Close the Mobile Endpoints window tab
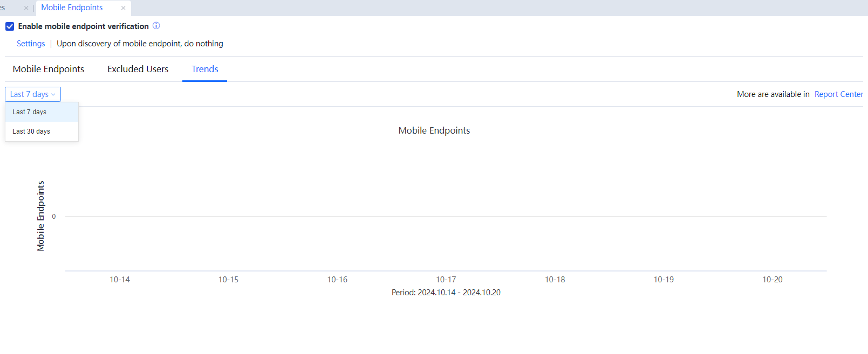This screenshot has height=354, width=868. [x=123, y=8]
